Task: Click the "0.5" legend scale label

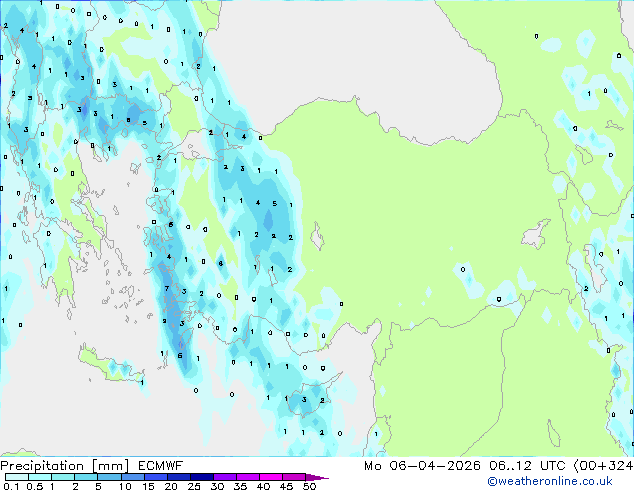Action: 35,486
